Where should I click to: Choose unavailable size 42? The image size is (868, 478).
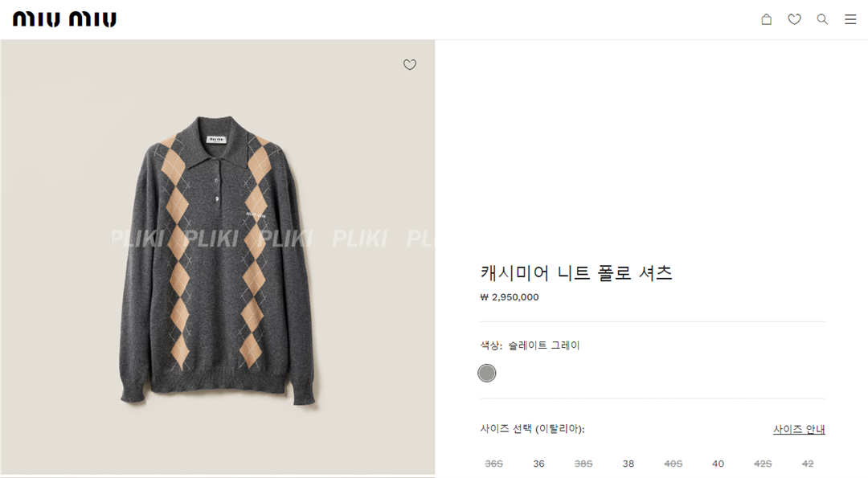tap(808, 464)
